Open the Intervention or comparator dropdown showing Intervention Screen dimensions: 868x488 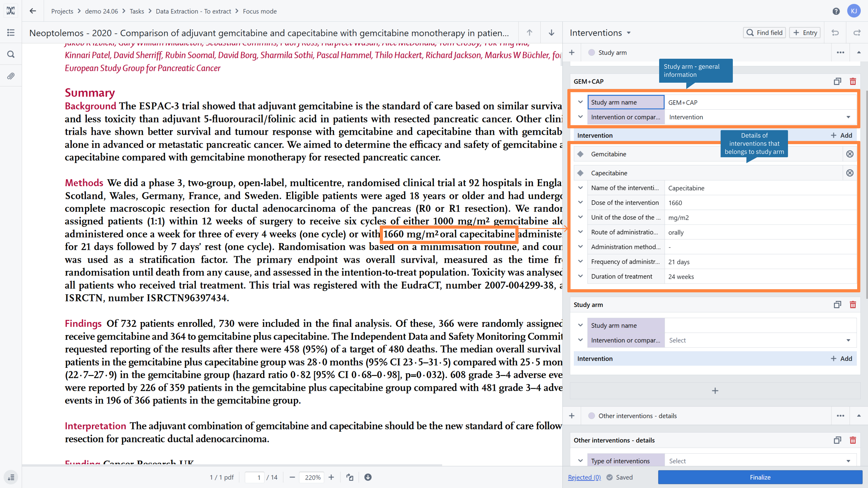(x=760, y=117)
